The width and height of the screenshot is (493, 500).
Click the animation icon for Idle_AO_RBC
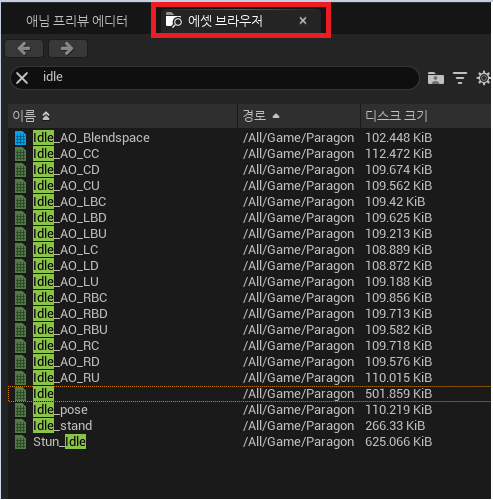pos(20,298)
